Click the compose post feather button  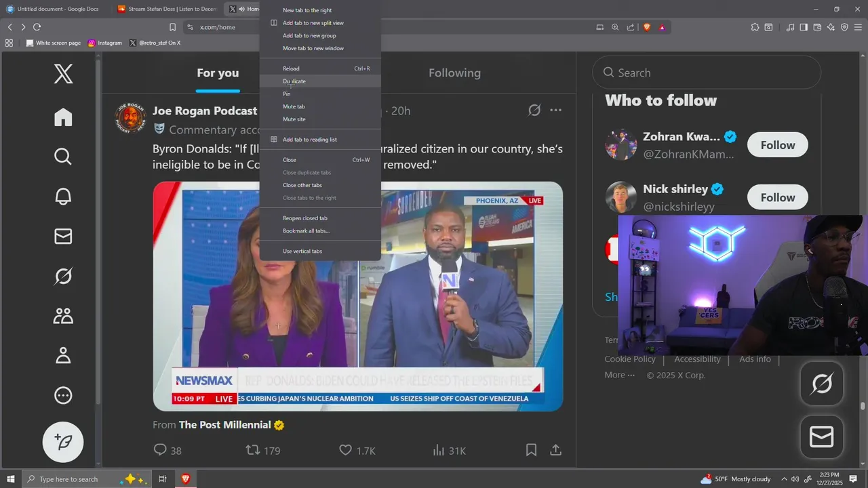[63, 442]
